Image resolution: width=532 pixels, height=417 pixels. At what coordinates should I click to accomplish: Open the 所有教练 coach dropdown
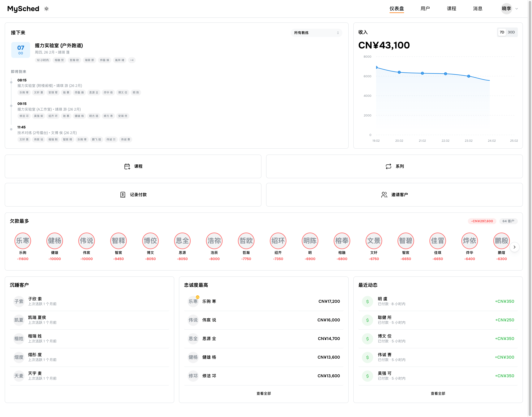tap(316, 33)
